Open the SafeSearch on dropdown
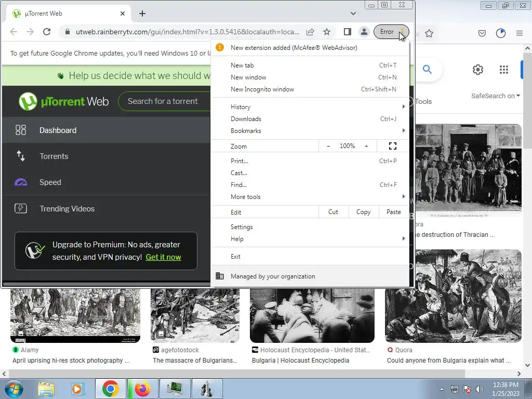This screenshot has width=532, height=399. click(x=495, y=96)
